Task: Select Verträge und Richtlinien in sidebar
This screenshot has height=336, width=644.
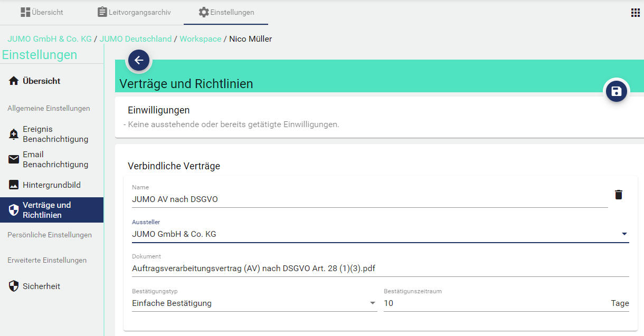Action: [x=52, y=210]
